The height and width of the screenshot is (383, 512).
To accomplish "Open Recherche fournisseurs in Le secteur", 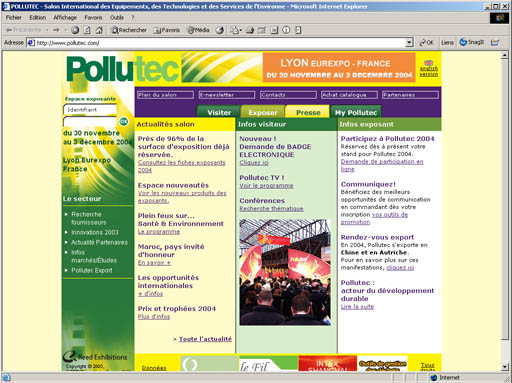I will pyautogui.click(x=89, y=218).
